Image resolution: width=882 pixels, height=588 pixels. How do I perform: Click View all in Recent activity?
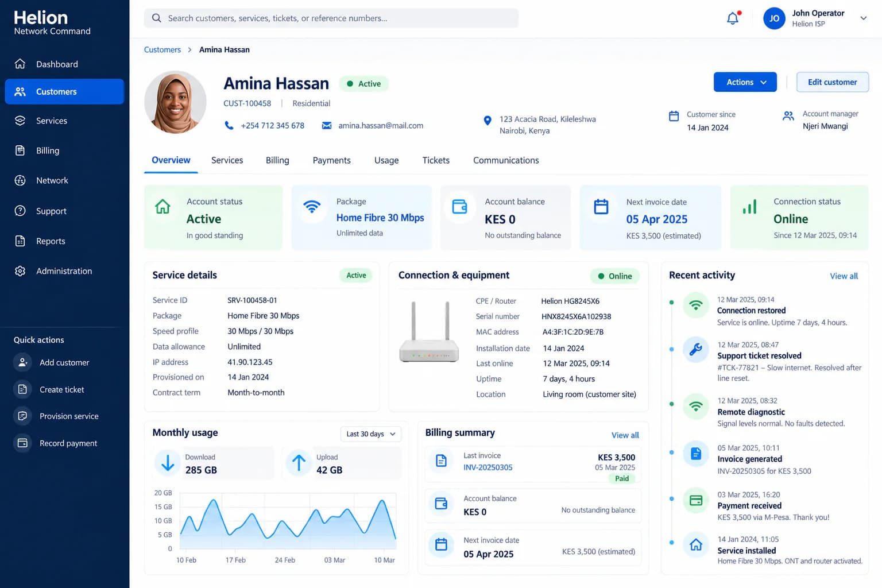844,276
